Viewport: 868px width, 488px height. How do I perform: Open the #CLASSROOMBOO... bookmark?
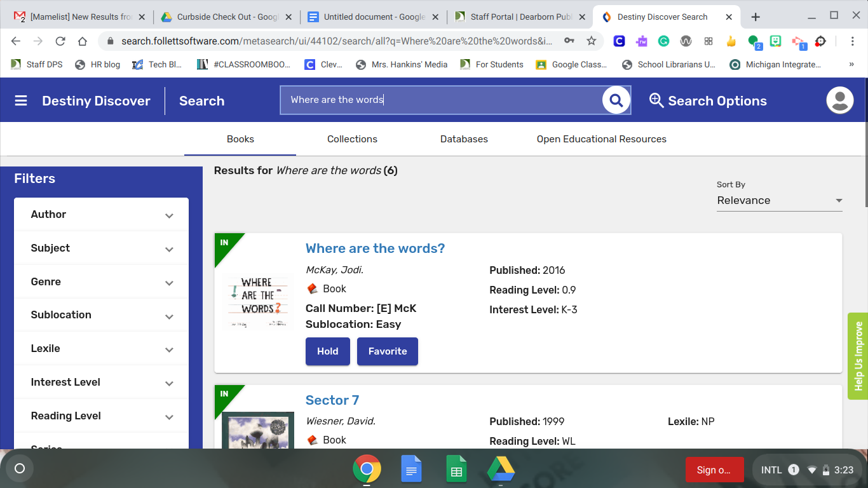pyautogui.click(x=244, y=64)
